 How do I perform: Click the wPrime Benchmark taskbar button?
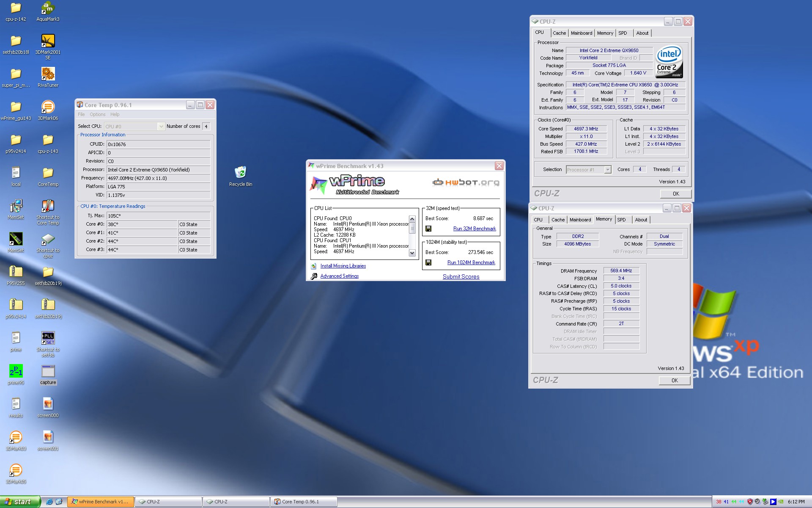[101, 502]
